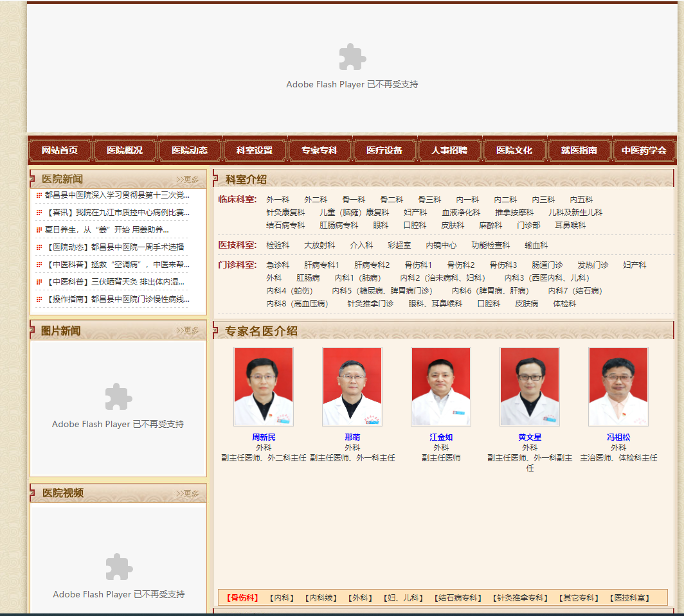Open the 儿科及新生儿科 link
684x616 pixels.
(x=575, y=213)
